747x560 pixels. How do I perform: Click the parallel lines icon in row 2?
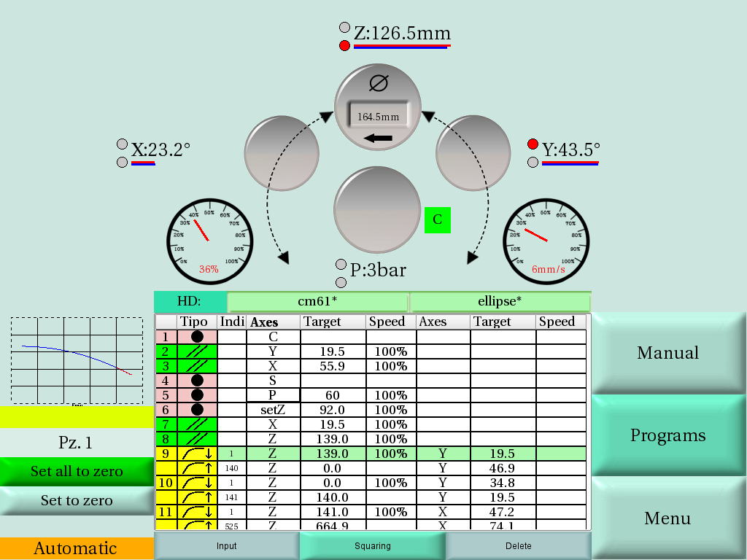pos(197,351)
